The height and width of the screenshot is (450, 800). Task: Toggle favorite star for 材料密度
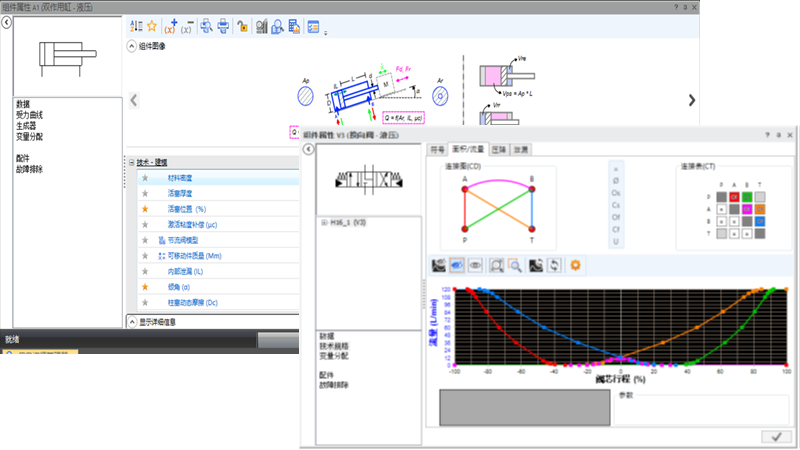(145, 178)
